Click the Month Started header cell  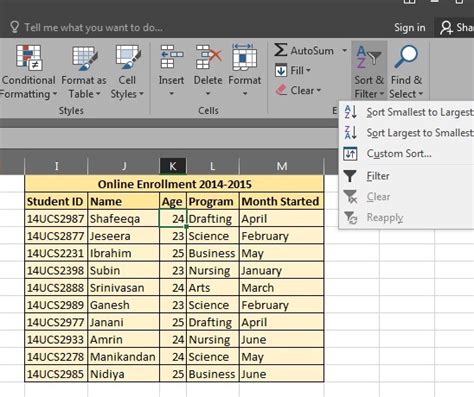(x=282, y=201)
